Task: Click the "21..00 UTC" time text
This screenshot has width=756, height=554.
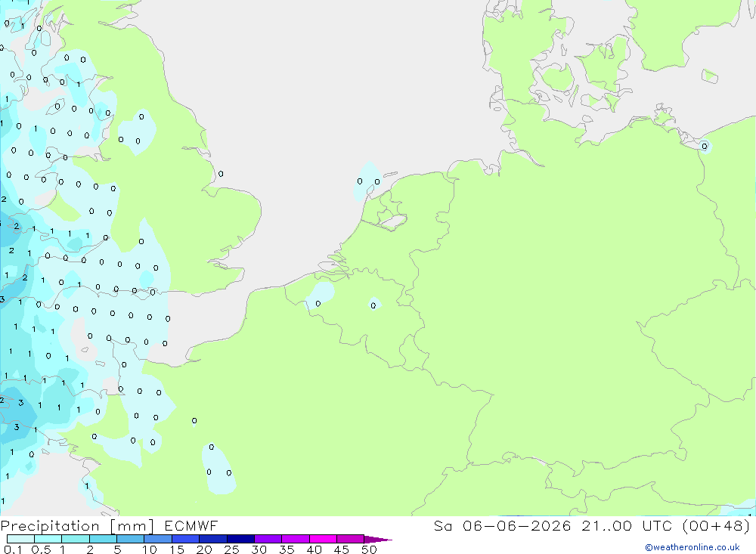Action: tap(629, 526)
